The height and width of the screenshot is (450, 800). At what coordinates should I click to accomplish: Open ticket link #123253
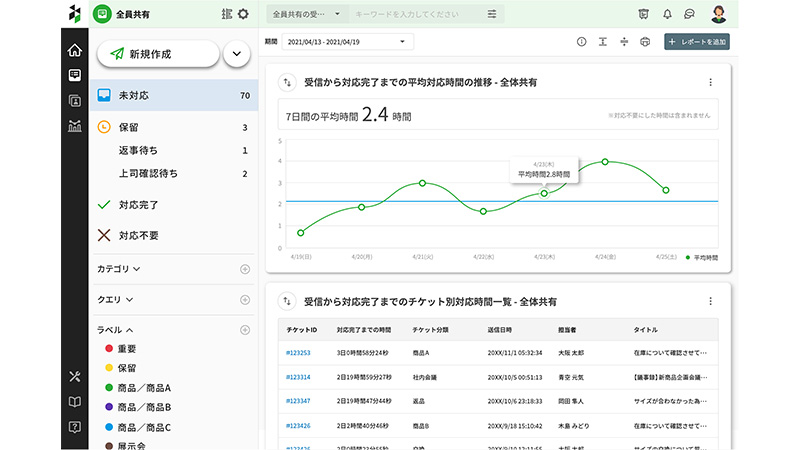click(x=298, y=353)
